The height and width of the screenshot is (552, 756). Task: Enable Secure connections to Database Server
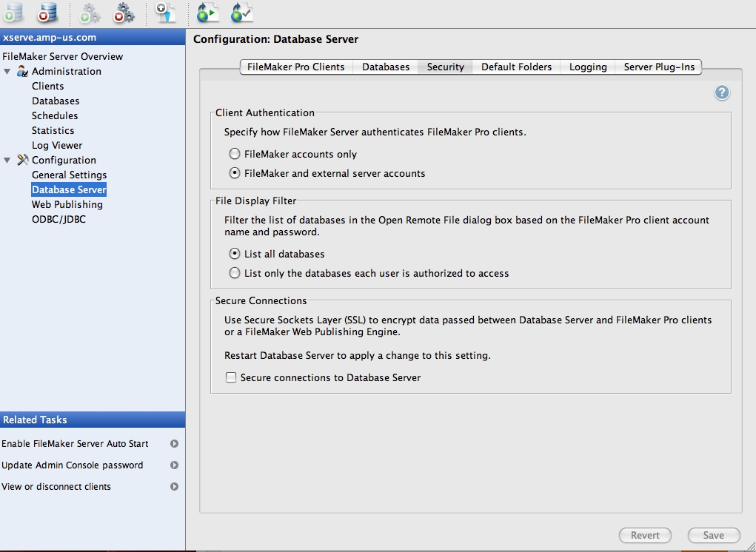[x=231, y=377]
